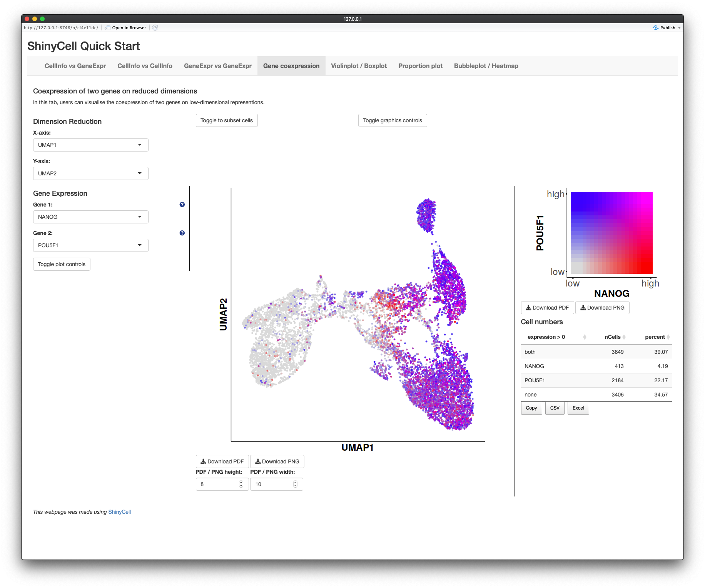The height and width of the screenshot is (588, 705).
Task: Switch to GeneExpr vs GeneExpr tab
Action: pos(218,66)
